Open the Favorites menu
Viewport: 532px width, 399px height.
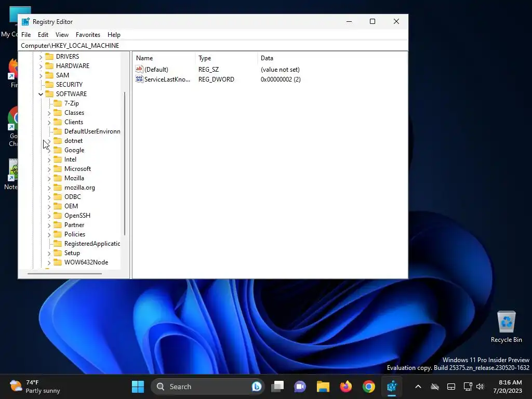88,35
